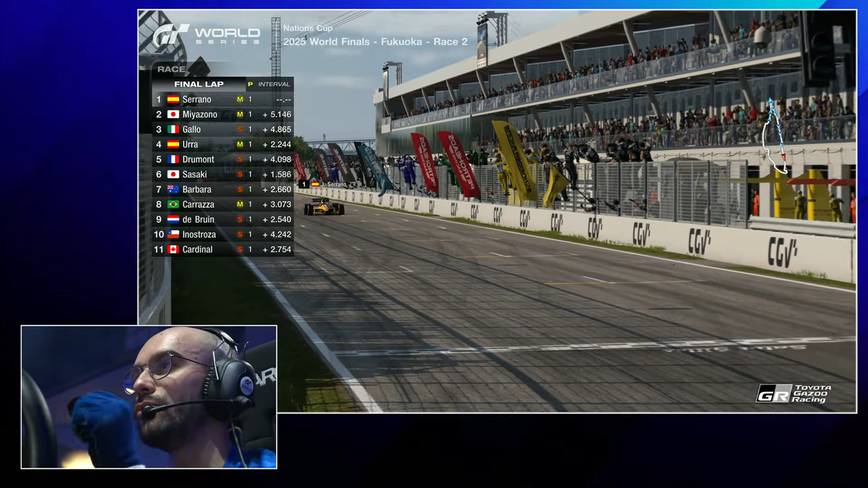Image resolution: width=868 pixels, height=488 pixels.
Task: Select the RACE label tab
Action: (171, 69)
